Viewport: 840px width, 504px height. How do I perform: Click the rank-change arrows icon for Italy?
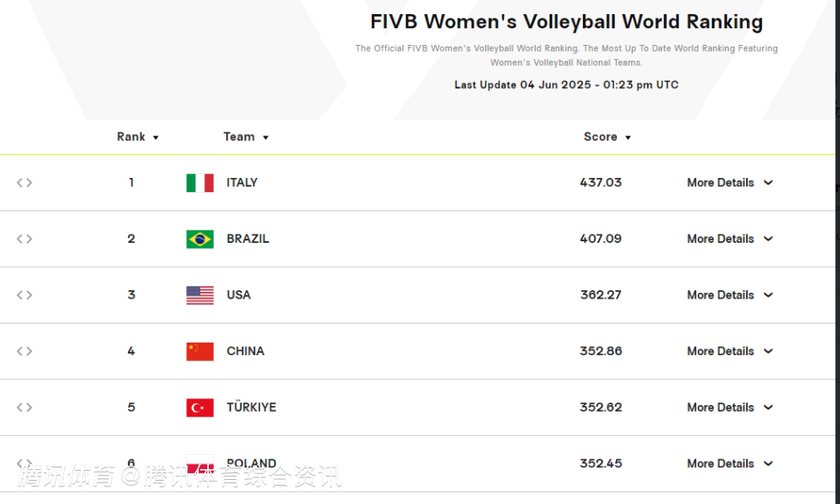coord(24,183)
